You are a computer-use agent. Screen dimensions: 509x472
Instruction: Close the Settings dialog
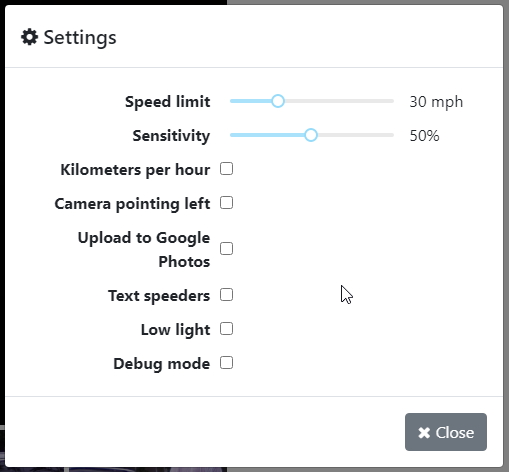446,432
